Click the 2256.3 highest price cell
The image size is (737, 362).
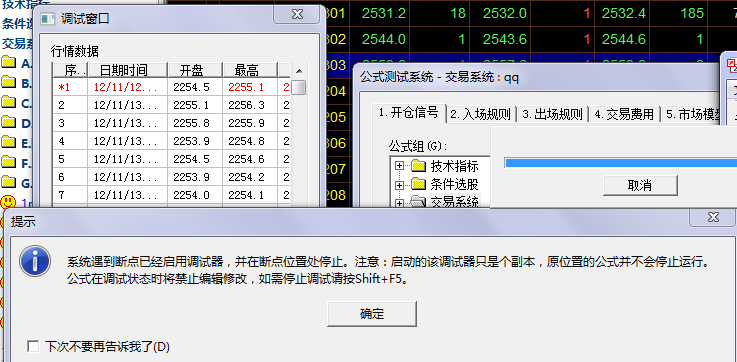coord(250,105)
